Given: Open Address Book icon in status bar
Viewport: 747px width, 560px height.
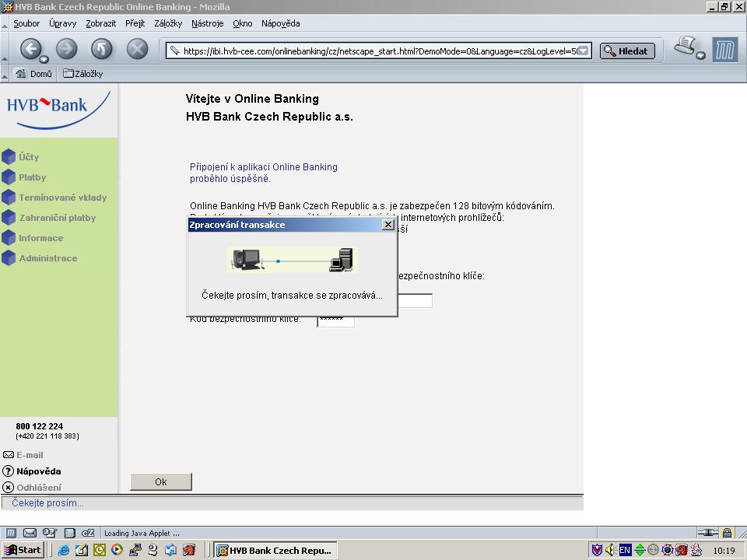Looking at the screenshot, I should tap(69, 533).
